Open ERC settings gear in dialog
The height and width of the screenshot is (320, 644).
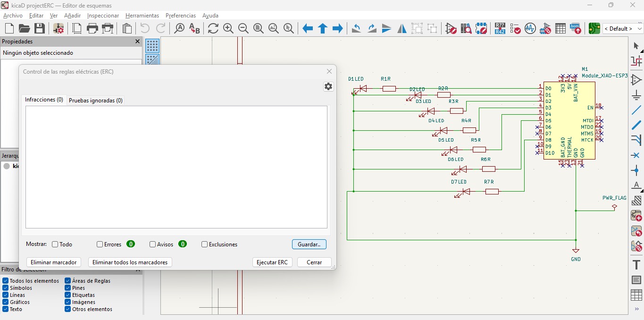[x=328, y=86]
